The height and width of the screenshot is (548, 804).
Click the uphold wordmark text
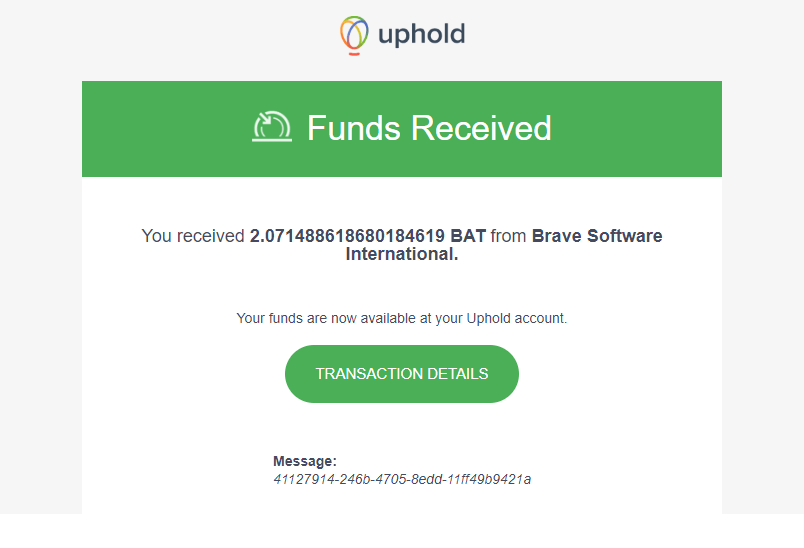click(421, 35)
